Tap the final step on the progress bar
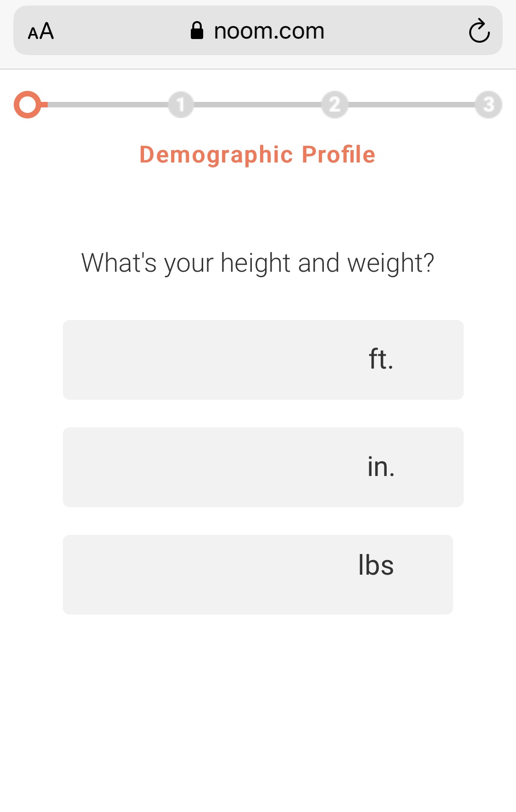 click(x=488, y=105)
